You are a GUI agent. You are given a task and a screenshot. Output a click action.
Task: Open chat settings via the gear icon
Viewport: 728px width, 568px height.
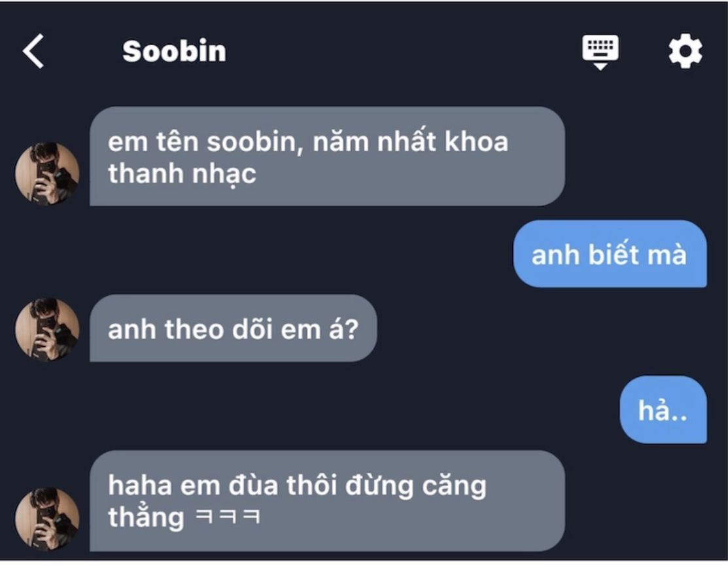pyautogui.click(x=685, y=51)
